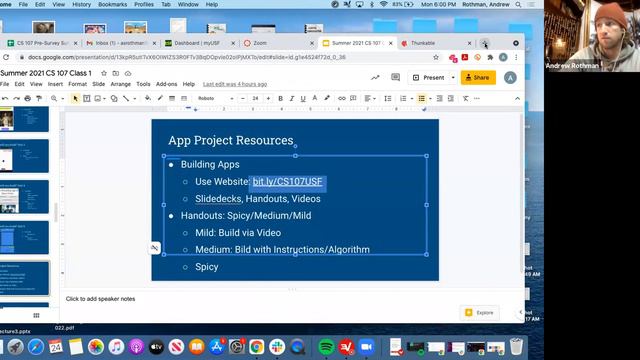Open text alignment dropdown
The image size is (640, 360).
tap(369, 98)
